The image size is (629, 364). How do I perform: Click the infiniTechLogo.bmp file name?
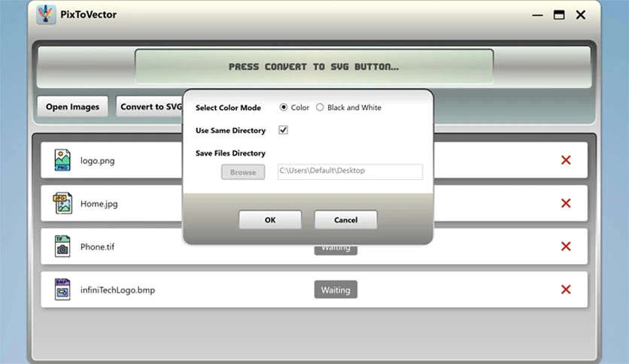[x=117, y=290]
